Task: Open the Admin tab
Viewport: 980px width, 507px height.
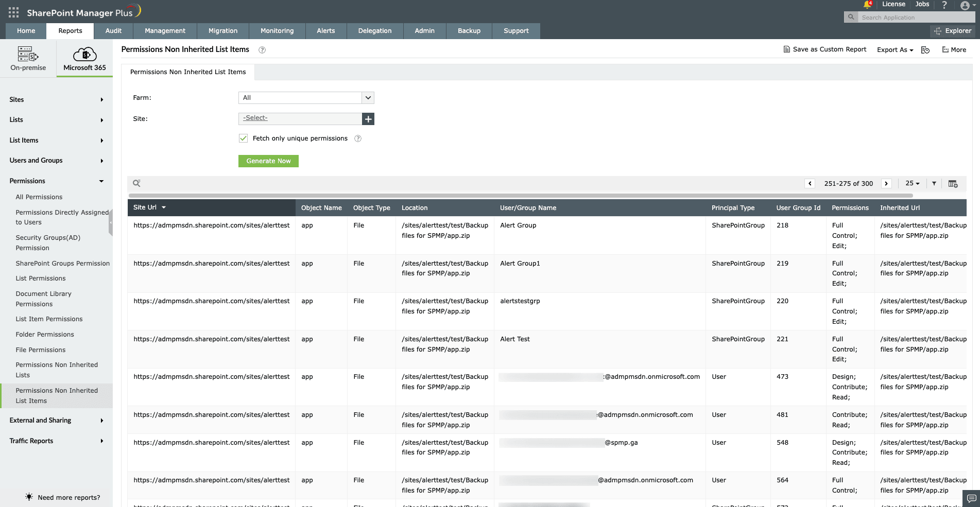Action: (x=424, y=31)
